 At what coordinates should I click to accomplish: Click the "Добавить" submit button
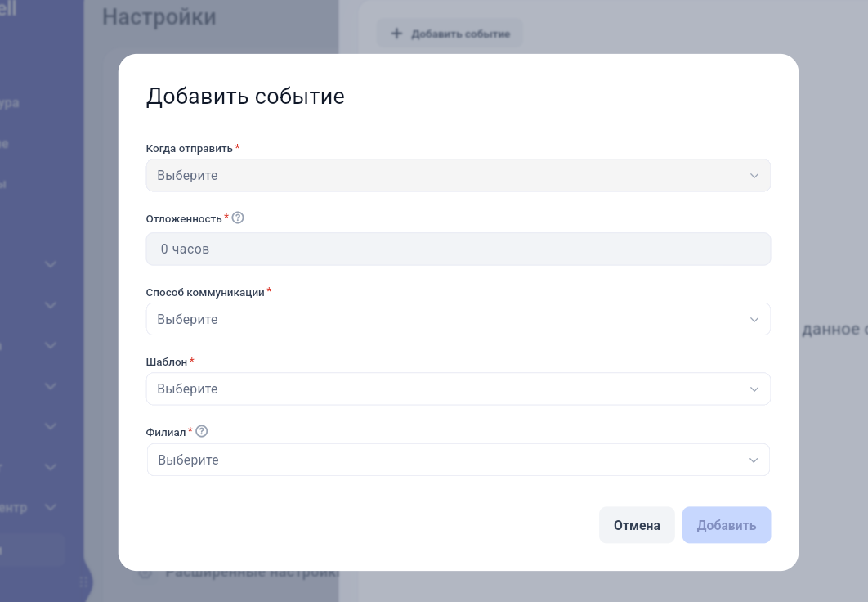(727, 525)
